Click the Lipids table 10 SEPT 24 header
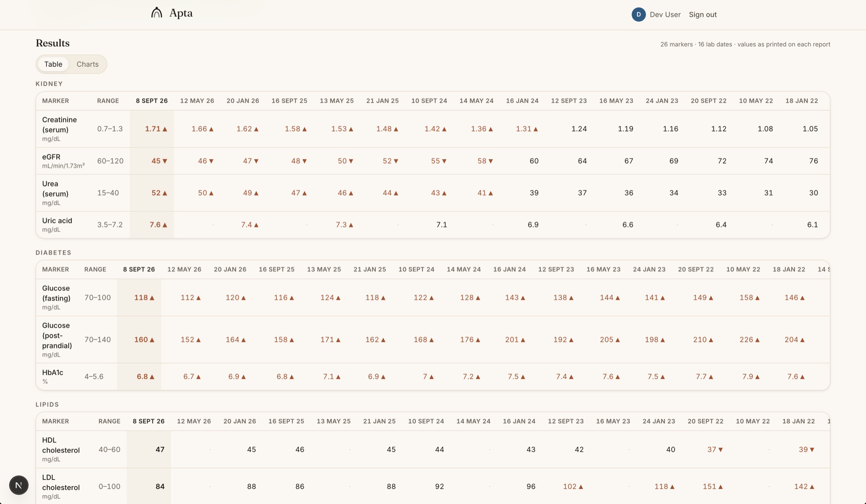 (x=426, y=421)
